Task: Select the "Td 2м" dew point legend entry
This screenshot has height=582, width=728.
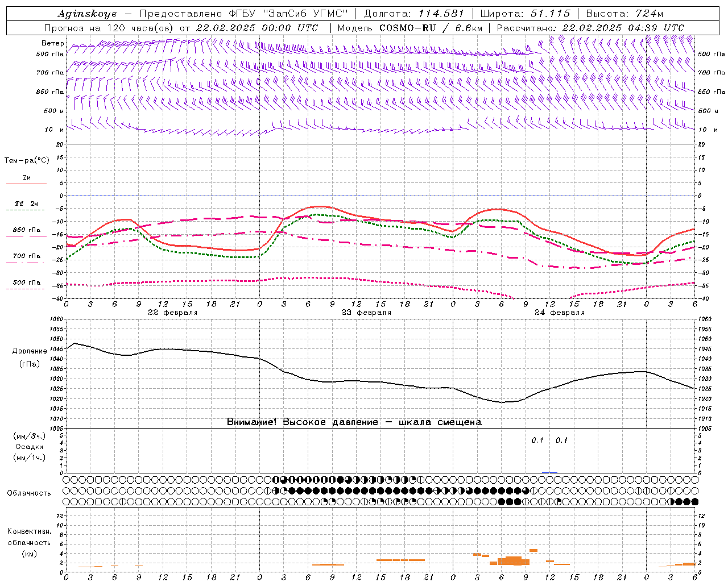Action: click(x=27, y=203)
